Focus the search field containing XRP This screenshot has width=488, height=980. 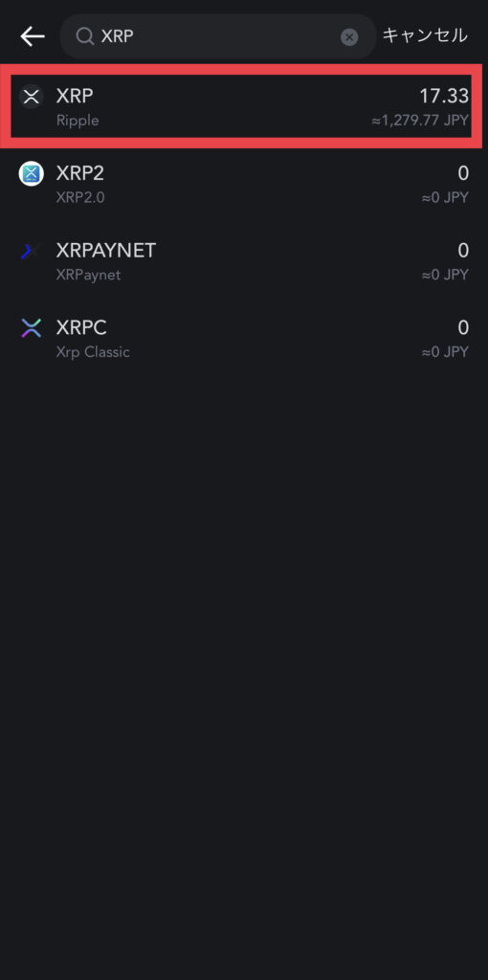coord(218,37)
